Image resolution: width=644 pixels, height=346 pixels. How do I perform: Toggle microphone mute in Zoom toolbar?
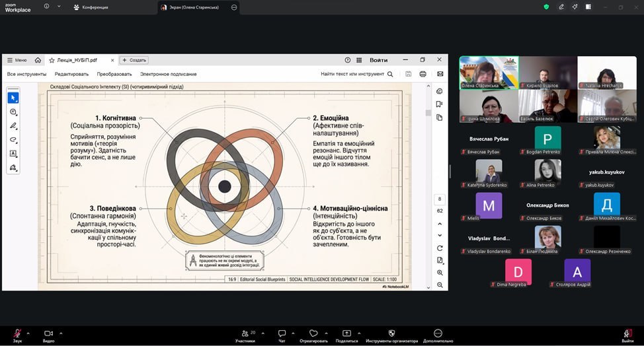tap(17, 333)
